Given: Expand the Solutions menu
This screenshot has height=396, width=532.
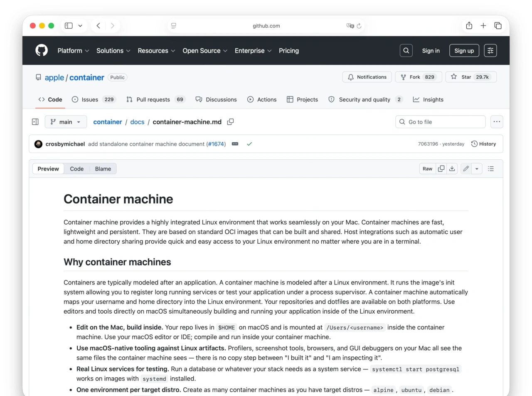Looking at the screenshot, I should point(113,51).
